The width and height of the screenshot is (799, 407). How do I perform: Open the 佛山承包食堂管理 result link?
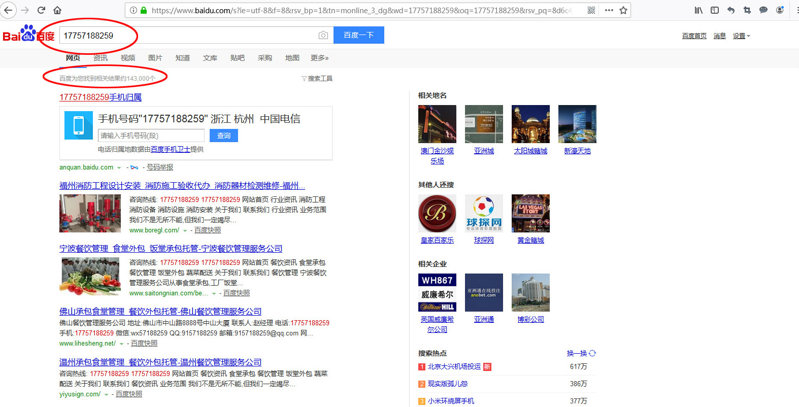[x=161, y=311]
